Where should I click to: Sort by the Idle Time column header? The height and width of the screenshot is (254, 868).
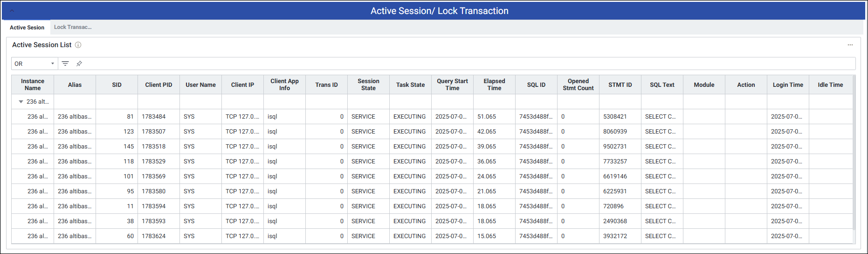point(830,85)
